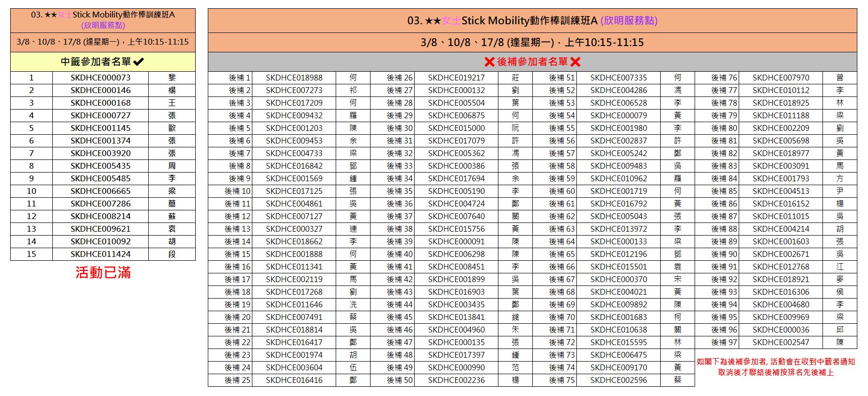Screen dimensions: 868x396
Task: Select waiting-list ID SKDHCE003091
Action: [781, 166]
